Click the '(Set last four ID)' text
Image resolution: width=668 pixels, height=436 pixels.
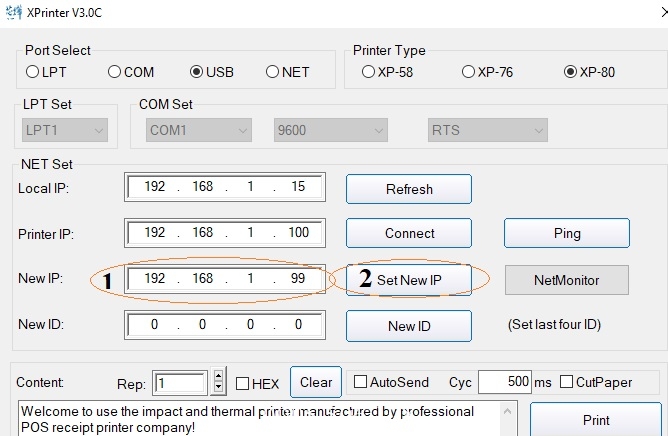[x=554, y=325]
